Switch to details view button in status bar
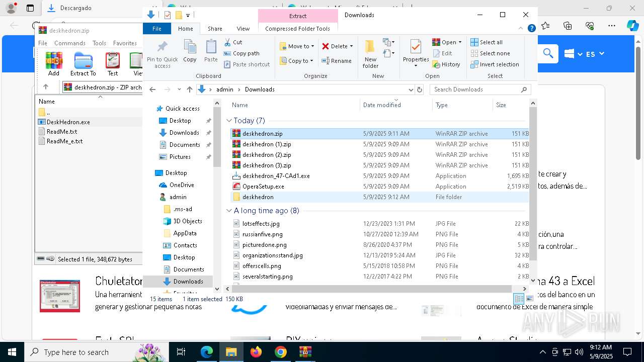This screenshot has height=362, width=644. click(519, 299)
